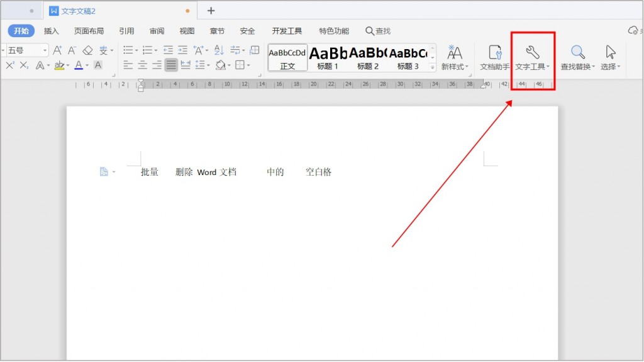Open the font settings dialog launcher
Image resolution: width=644 pixels, height=362 pixels.
pyautogui.click(x=113, y=76)
